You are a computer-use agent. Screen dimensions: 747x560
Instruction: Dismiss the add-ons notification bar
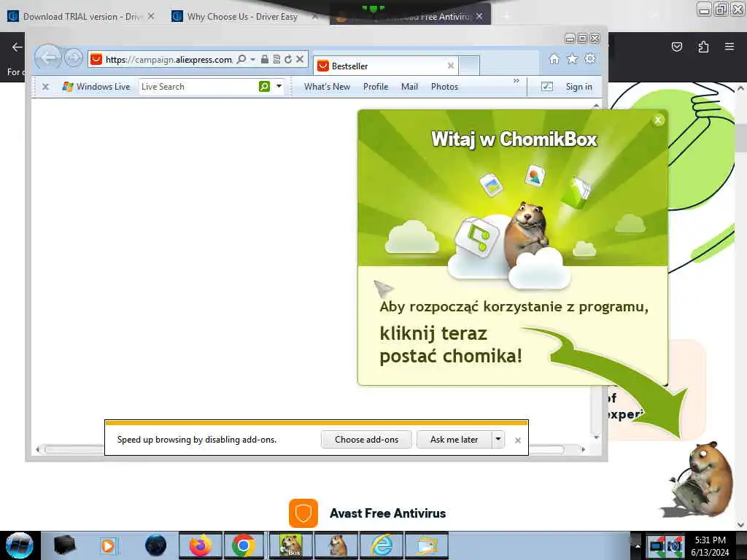pos(518,440)
